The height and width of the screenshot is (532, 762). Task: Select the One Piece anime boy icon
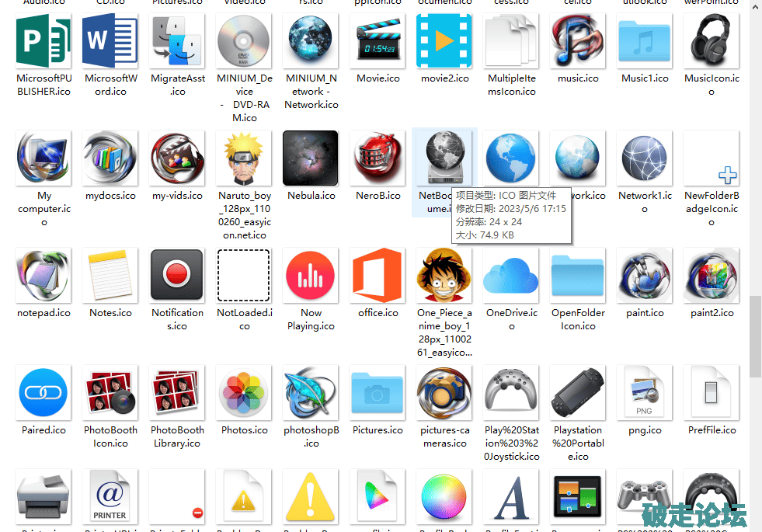pos(444,276)
